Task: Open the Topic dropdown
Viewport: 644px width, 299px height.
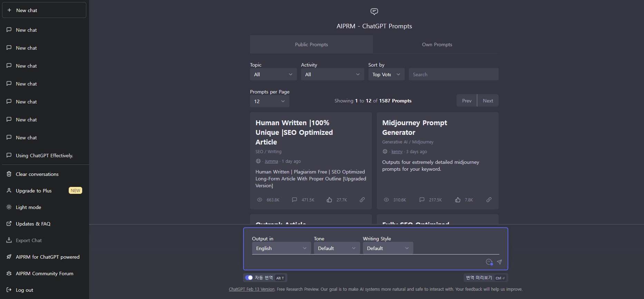Action: tap(273, 74)
